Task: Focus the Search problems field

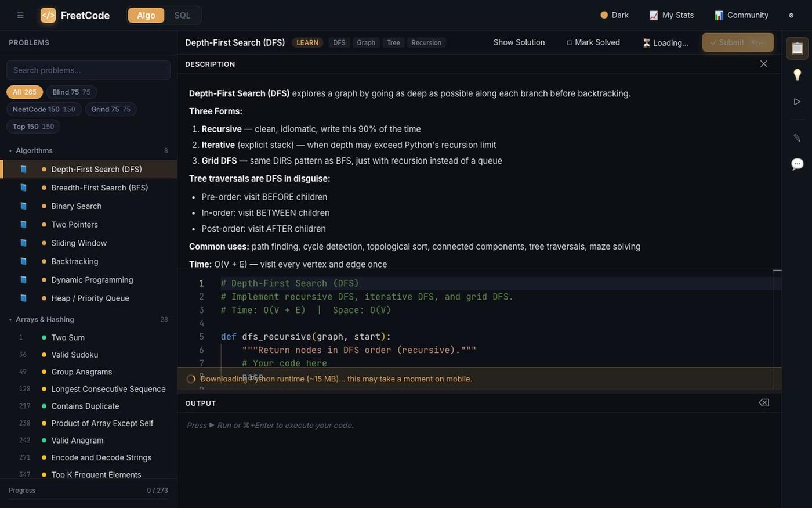Action: 88,70
